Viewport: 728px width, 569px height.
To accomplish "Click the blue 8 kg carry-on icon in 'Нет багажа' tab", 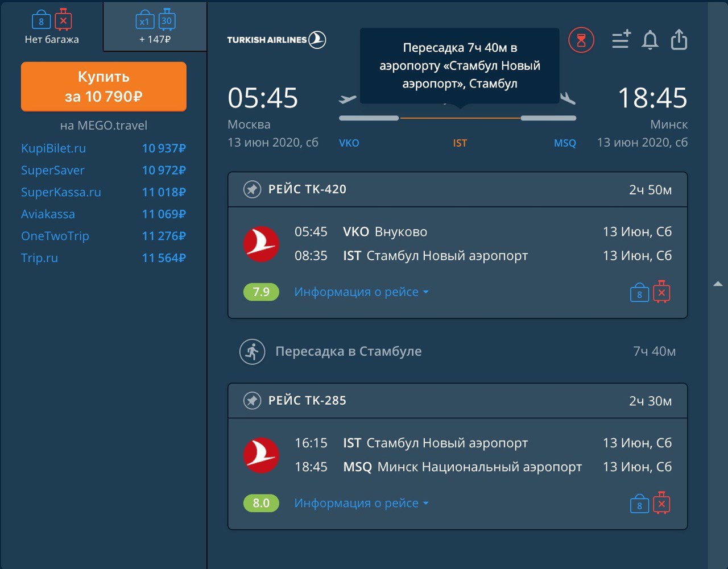I will point(41,20).
